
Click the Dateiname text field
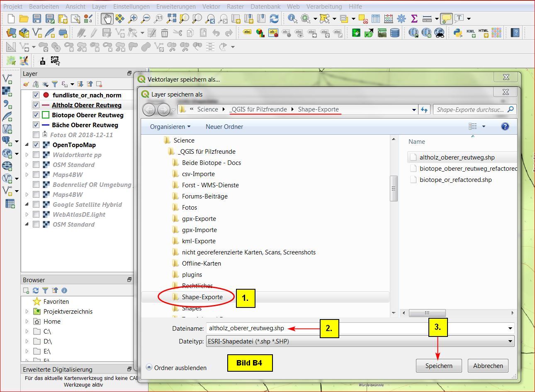pyautogui.click(x=357, y=328)
